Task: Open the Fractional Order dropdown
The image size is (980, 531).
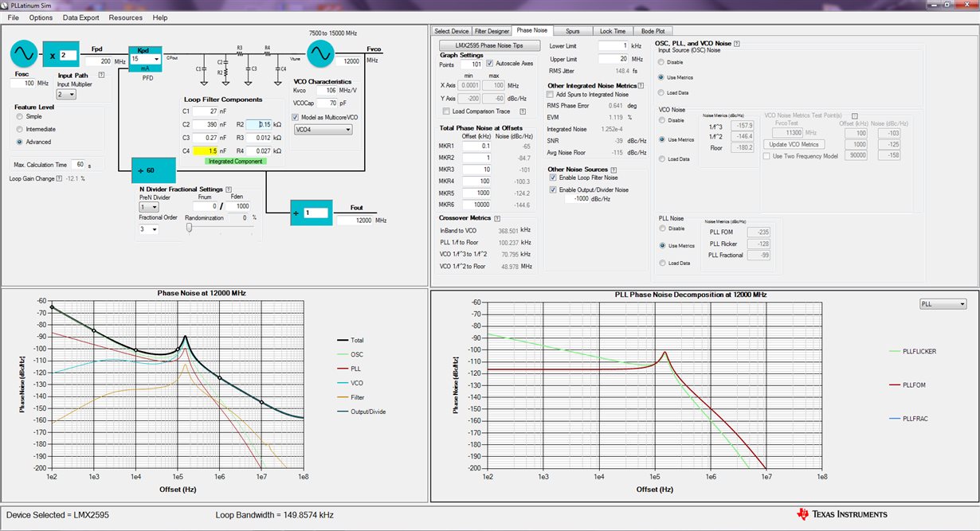Action: click(149, 229)
